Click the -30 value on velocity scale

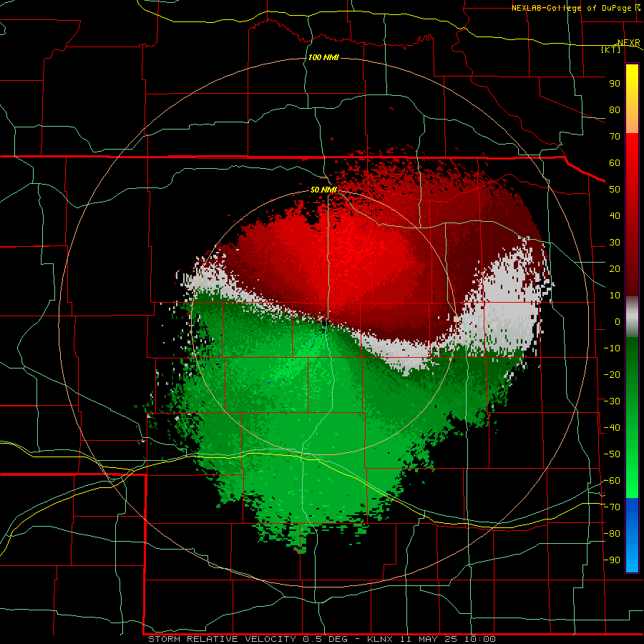tap(612, 401)
